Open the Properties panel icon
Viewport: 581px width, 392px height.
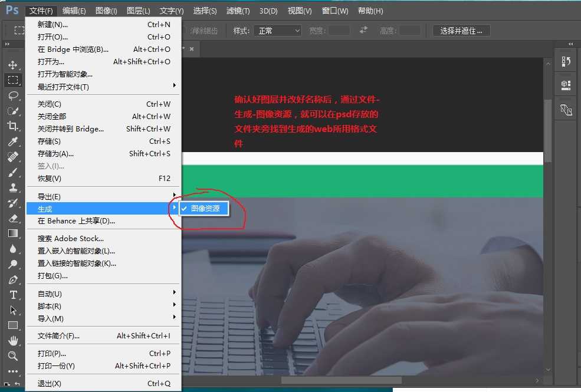[x=566, y=85]
